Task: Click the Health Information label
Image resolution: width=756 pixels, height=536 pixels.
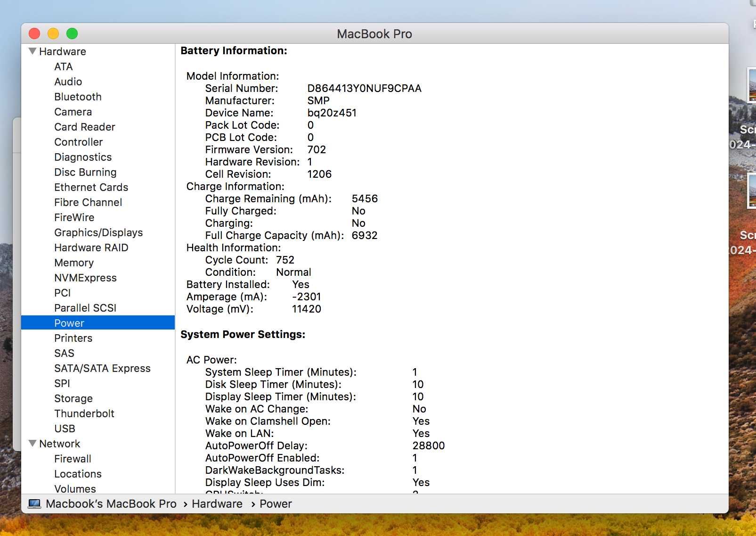Action: [233, 247]
